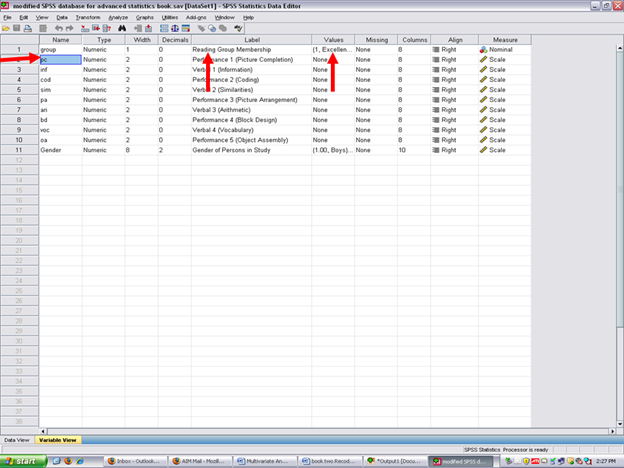The width and height of the screenshot is (624, 468).
Task: Open the Graphs menu
Action: click(145, 17)
